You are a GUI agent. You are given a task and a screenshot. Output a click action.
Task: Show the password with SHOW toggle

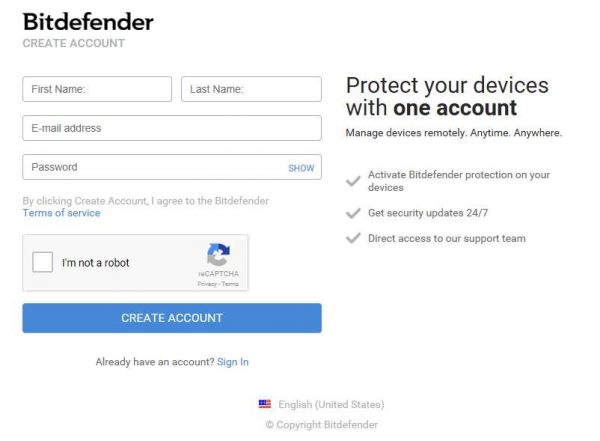tap(301, 168)
